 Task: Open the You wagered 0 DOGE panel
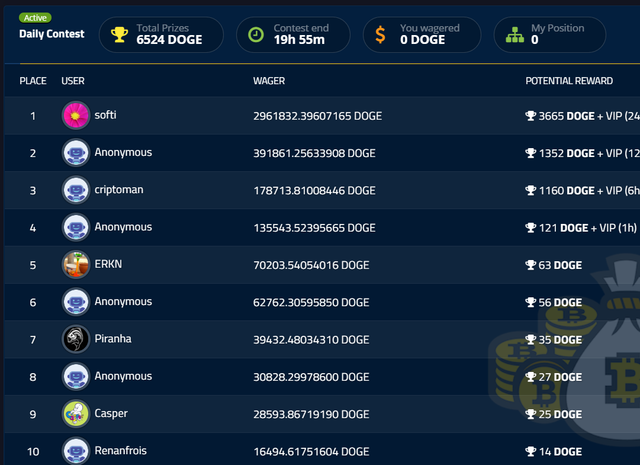pyautogui.click(x=422, y=35)
